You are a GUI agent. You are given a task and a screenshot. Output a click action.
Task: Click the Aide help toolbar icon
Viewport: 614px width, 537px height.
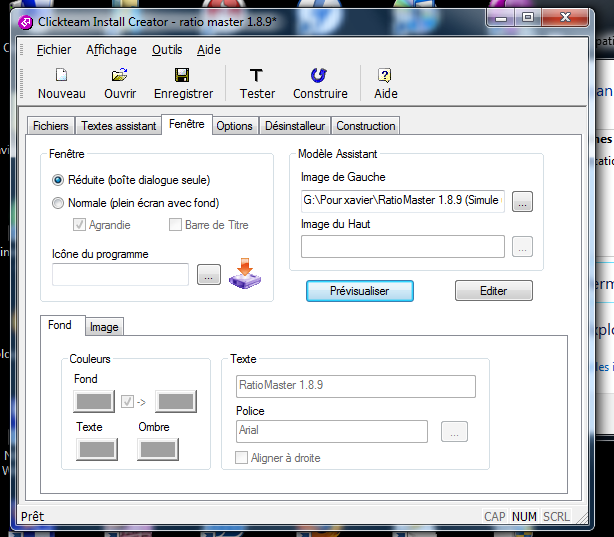pyautogui.click(x=385, y=75)
